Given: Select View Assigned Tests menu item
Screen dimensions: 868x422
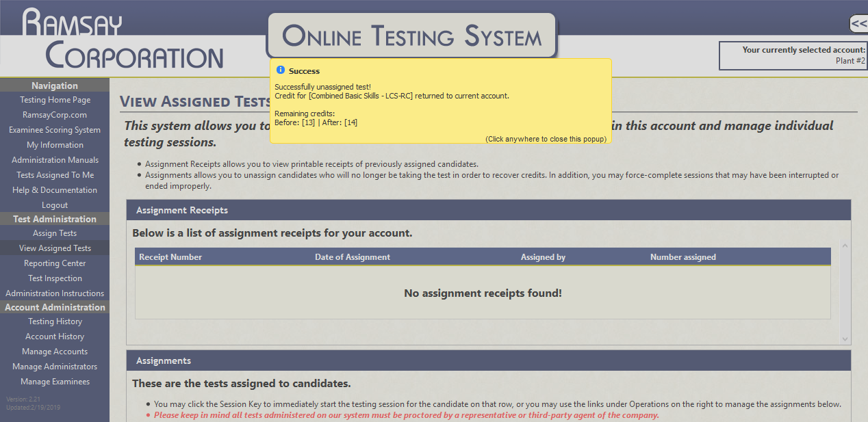Looking at the screenshot, I should click(55, 248).
